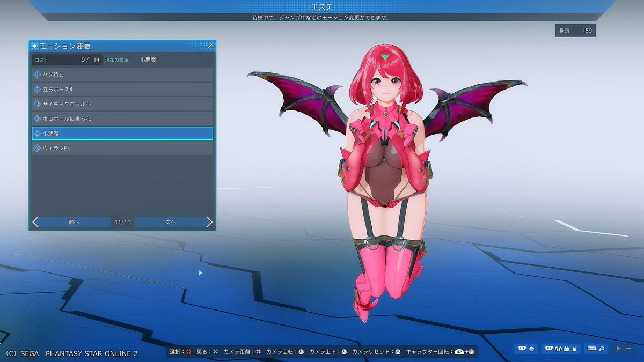Click the square button icon for カメラ距離
Image resolution: width=644 pixels, height=362 pixels.
point(258,352)
